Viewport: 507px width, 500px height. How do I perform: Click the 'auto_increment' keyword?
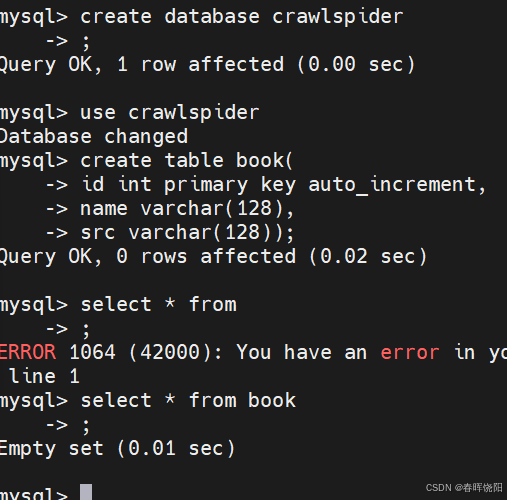click(x=392, y=185)
